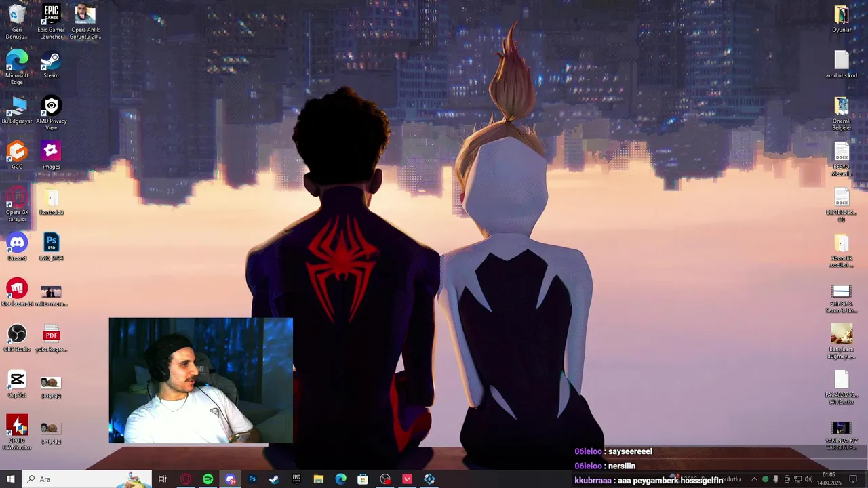Open OBS Studio desktop shortcut

(17, 338)
